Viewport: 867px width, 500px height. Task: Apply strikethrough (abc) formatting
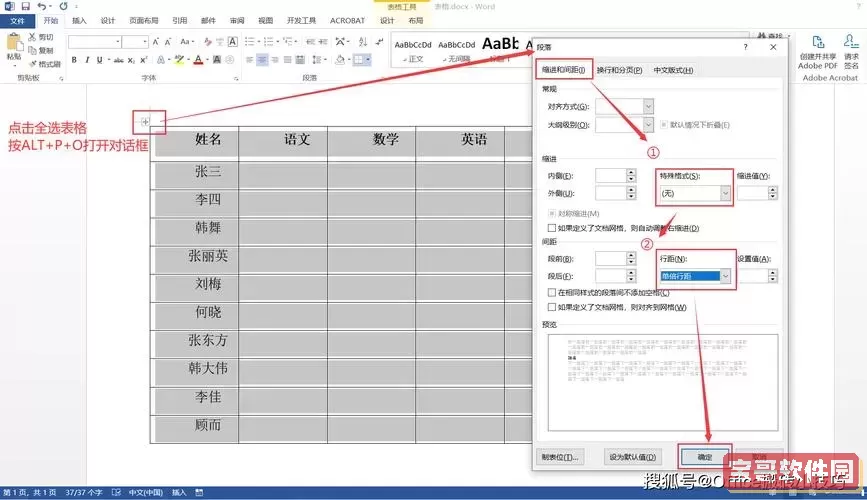[118, 60]
